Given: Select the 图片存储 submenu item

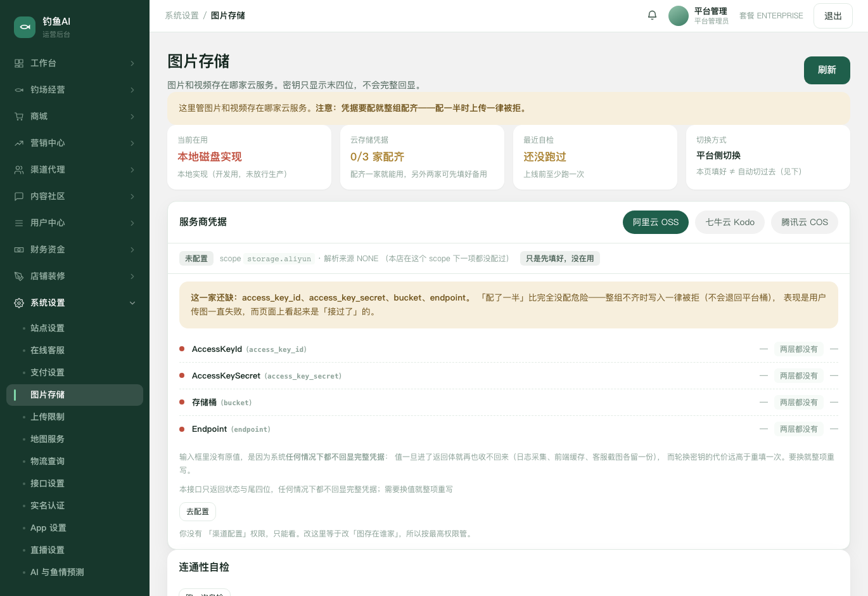Looking at the screenshot, I should 75,395.
